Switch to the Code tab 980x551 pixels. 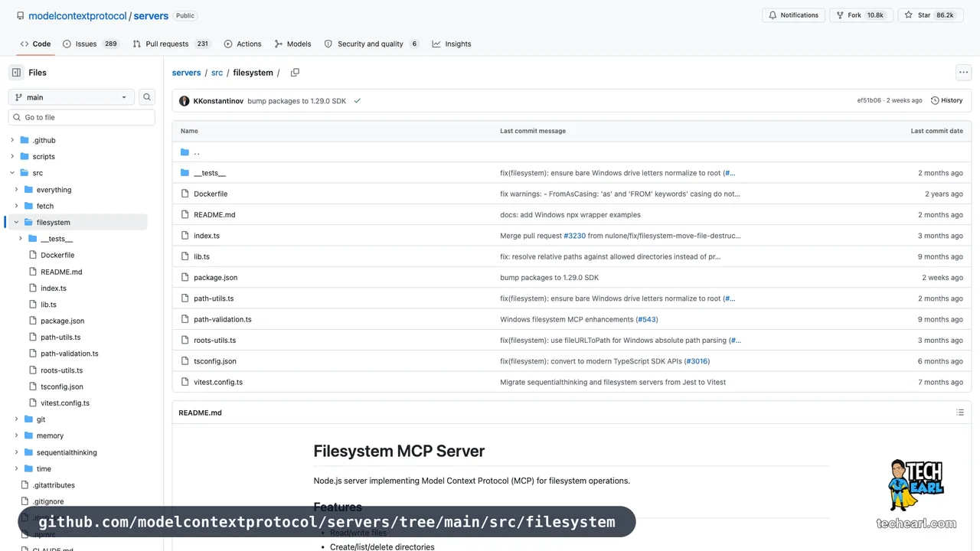pyautogui.click(x=35, y=44)
